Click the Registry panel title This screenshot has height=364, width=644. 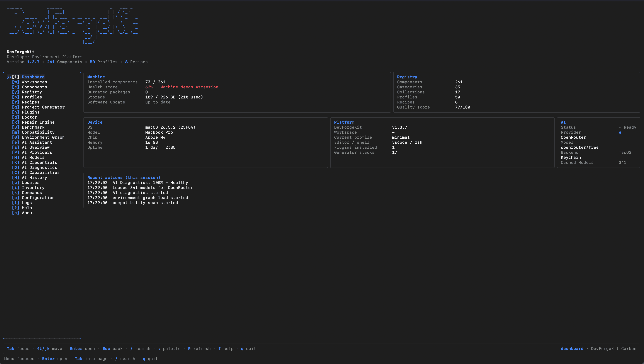(407, 77)
